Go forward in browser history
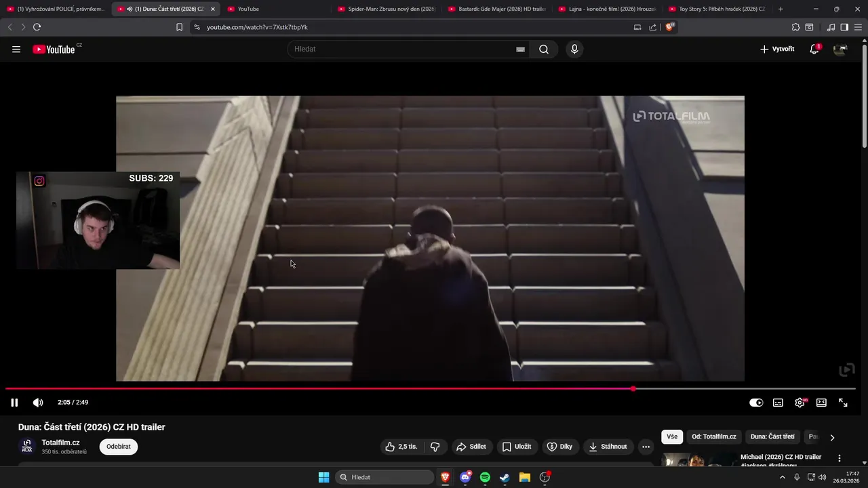The width and height of the screenshot is (868, 488). click(23, 27)
